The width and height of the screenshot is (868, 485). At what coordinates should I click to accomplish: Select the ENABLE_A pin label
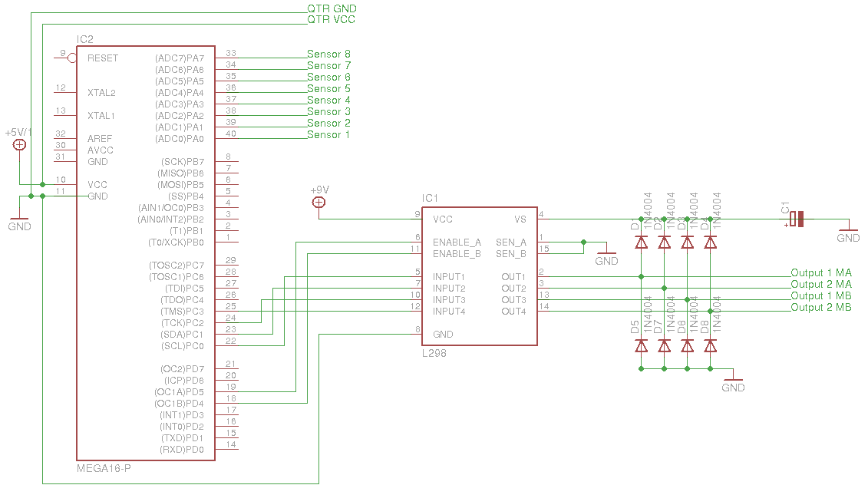[457, 242]
